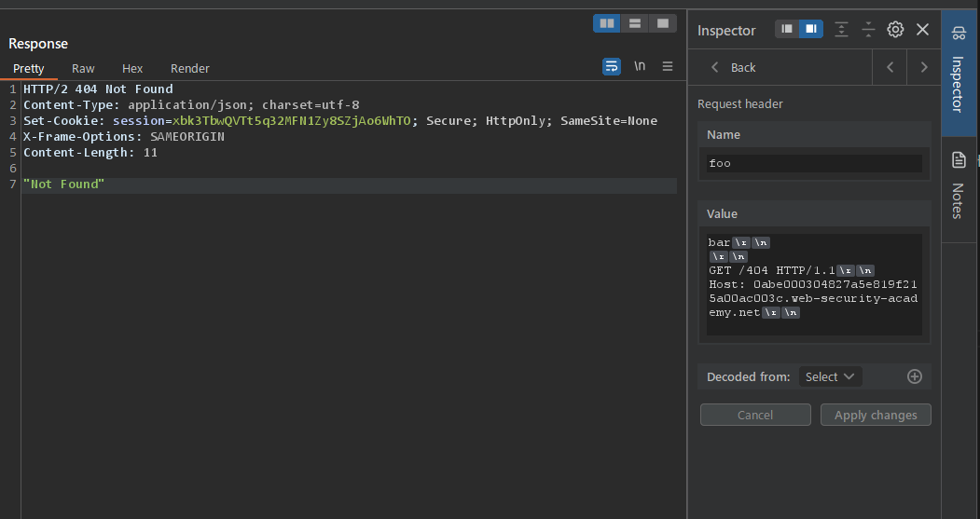Image resolution: width=980 pixels, height=519 pixels.
Task: Click the Request header section label
Action: tap(740, 103)
